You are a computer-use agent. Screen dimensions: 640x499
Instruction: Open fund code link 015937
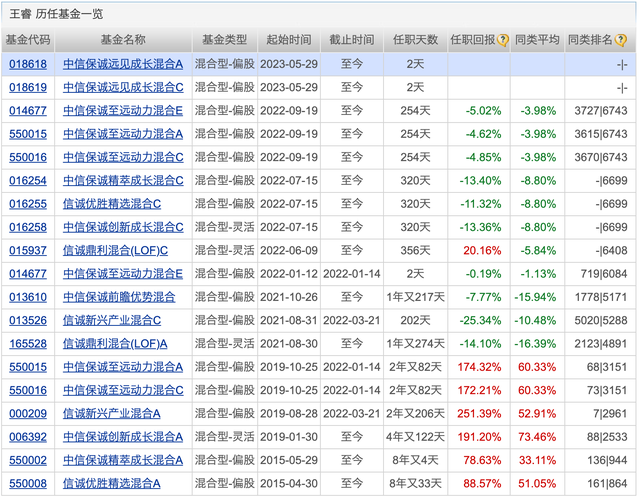click(28, 251)
